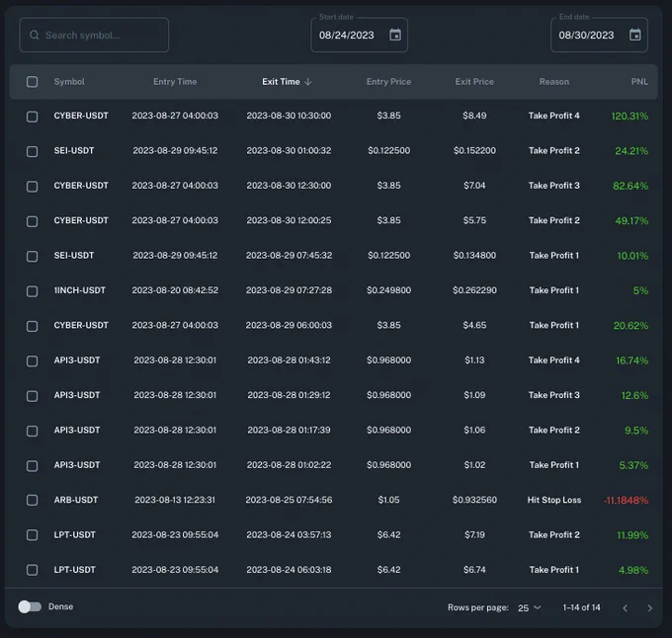Select the SEI-USDT Take Profit 2 row checkbox
This screenshot has height=638, width=672.
pos(33,151)
